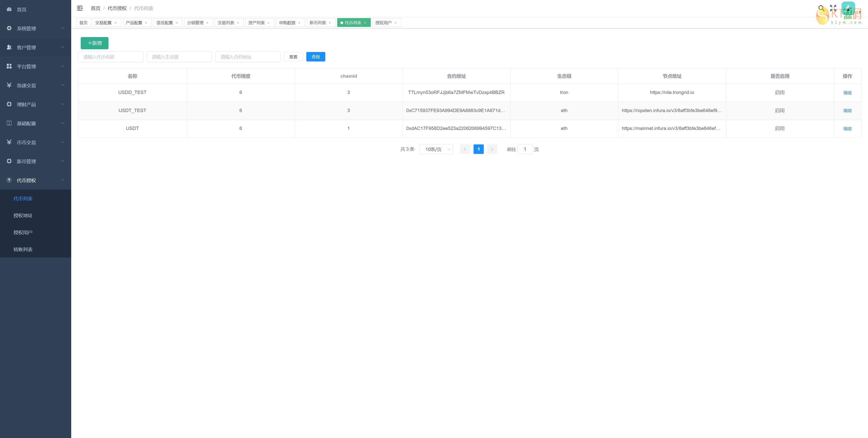Open the 10条/页 page size dropdown
This screenshot has width=868, height=438.
(436, 149)
